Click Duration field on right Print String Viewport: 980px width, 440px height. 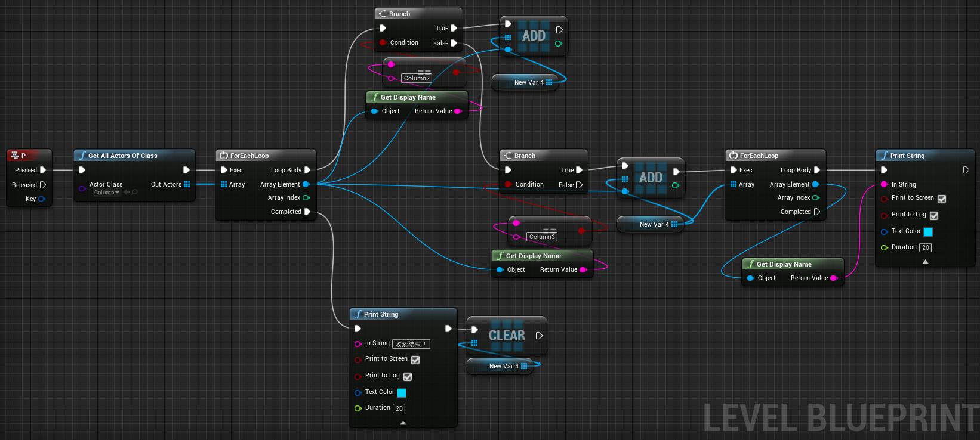[x=925, y=247]
